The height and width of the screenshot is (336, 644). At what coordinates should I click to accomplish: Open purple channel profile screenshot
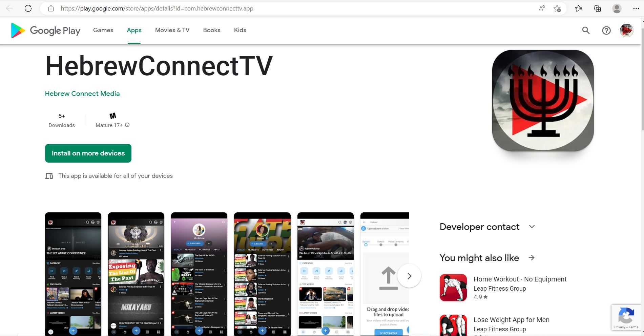tap(199, 274)
